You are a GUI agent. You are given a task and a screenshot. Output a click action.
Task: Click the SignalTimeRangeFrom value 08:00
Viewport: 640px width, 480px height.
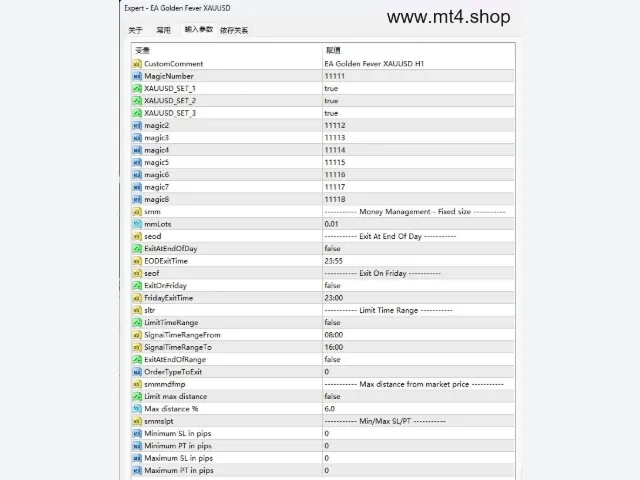(333, 335)
